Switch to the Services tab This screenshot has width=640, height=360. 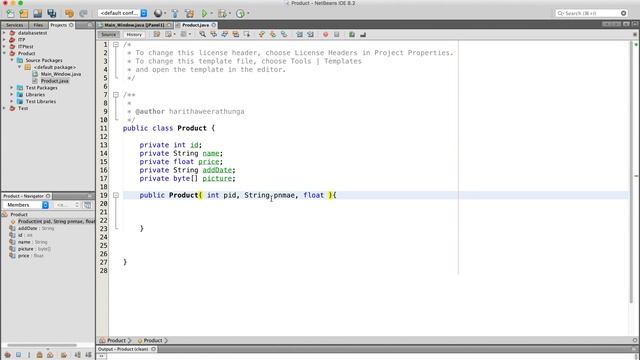pyautogui.click(x=15, y=25)
